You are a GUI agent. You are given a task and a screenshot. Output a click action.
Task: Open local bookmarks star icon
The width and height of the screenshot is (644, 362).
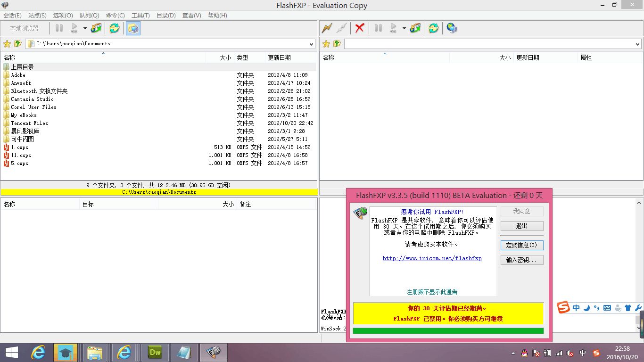[7, 44]
